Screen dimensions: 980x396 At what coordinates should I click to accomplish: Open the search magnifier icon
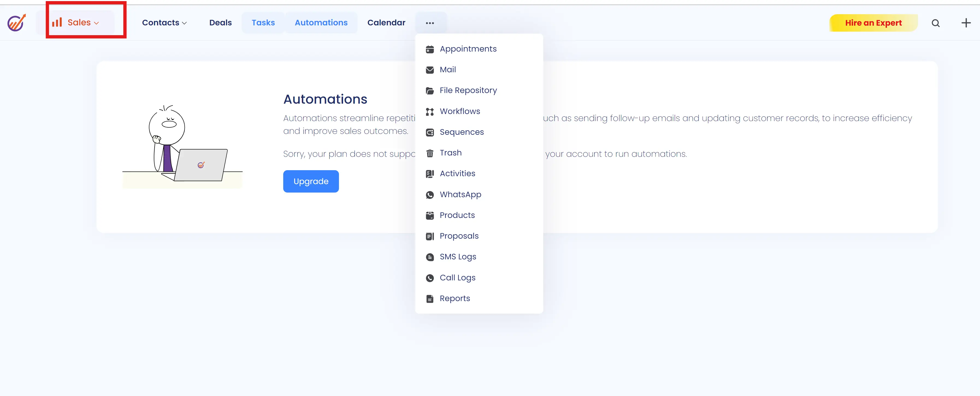pos(935,23)
